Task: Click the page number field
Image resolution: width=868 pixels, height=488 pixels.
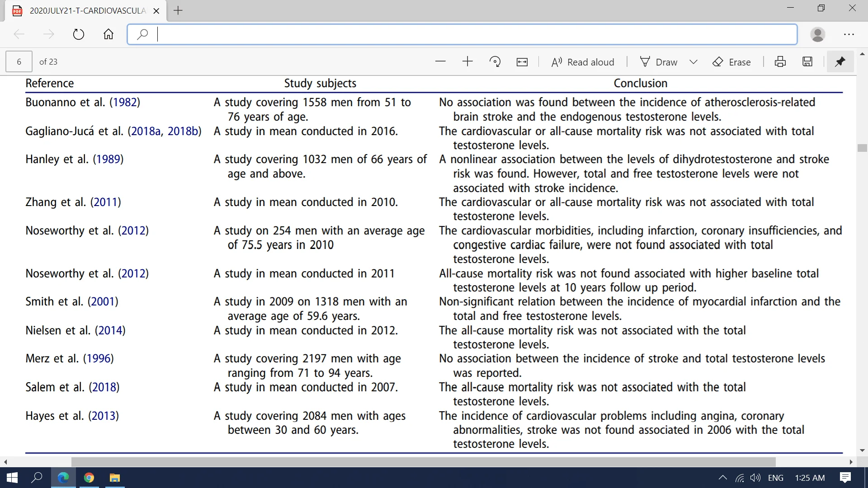Action: (19, 62)
